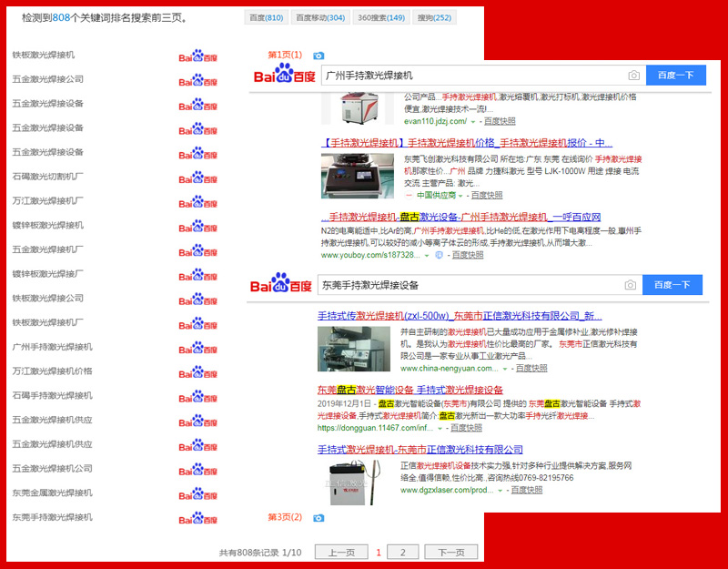Click Baidu logo in 五金激光焊接机公司 row
The image size is (728, 569).
click(197, 469)
